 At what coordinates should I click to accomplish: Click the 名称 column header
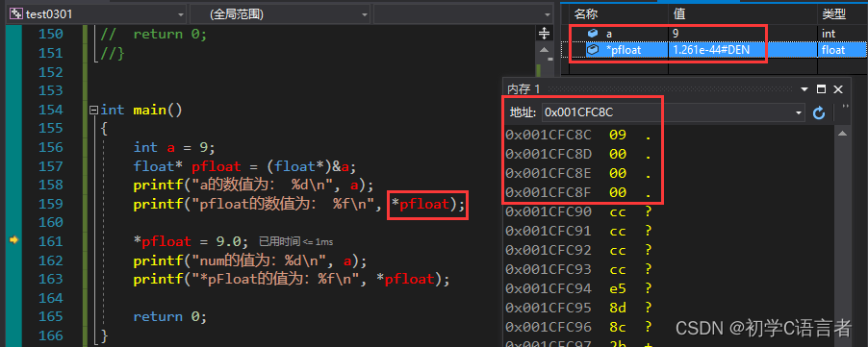click(586, 14)
